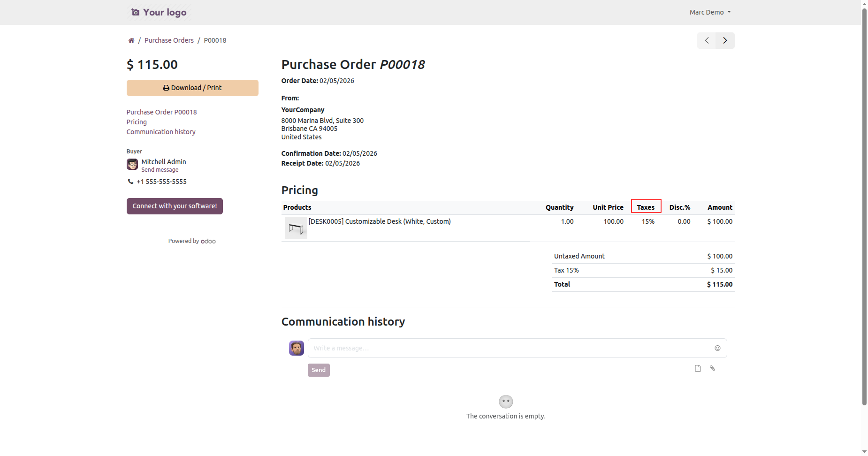Jump to Communication history section link
Viewport: 868px width, 456px height.
[x=161, y=132]
